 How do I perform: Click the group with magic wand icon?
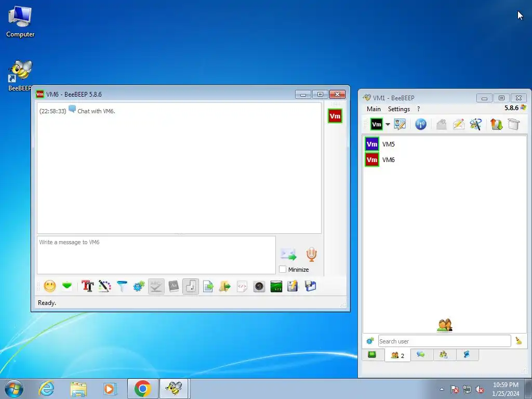point(476,124)
